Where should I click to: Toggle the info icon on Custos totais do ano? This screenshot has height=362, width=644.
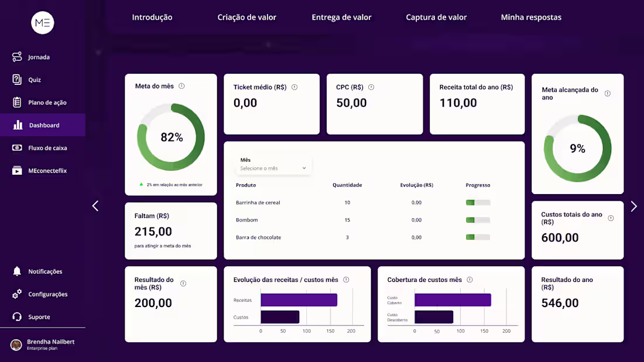pos(611,217)
